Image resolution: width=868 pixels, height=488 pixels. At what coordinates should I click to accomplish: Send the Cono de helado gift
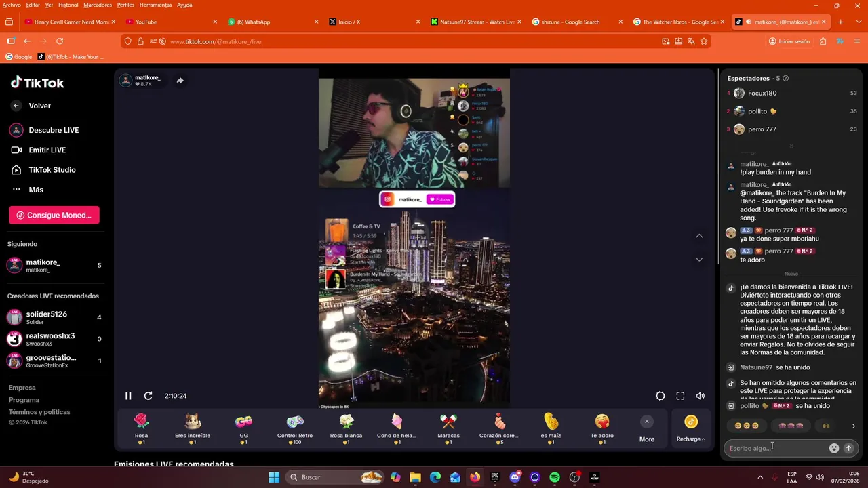coord(397,428)
